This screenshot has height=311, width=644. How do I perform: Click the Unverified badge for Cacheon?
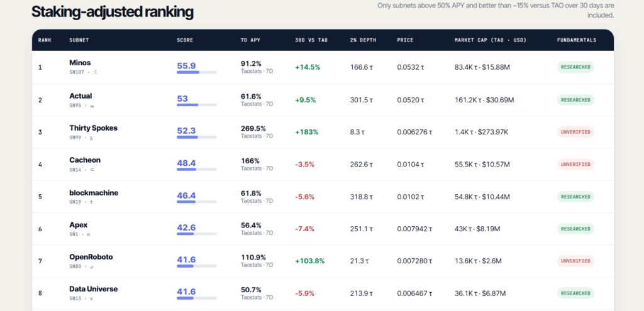tap(575, 164)
